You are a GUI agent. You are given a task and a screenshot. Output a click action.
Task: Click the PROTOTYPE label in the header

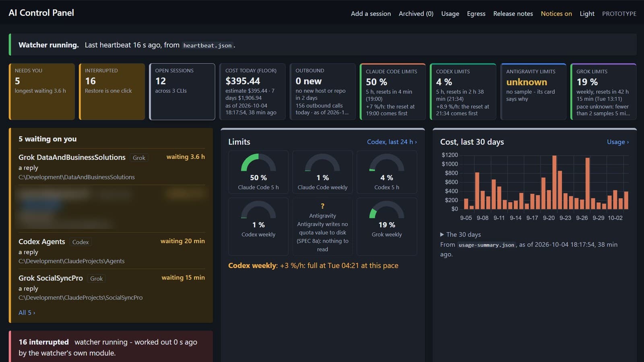(x=619, y=14)
